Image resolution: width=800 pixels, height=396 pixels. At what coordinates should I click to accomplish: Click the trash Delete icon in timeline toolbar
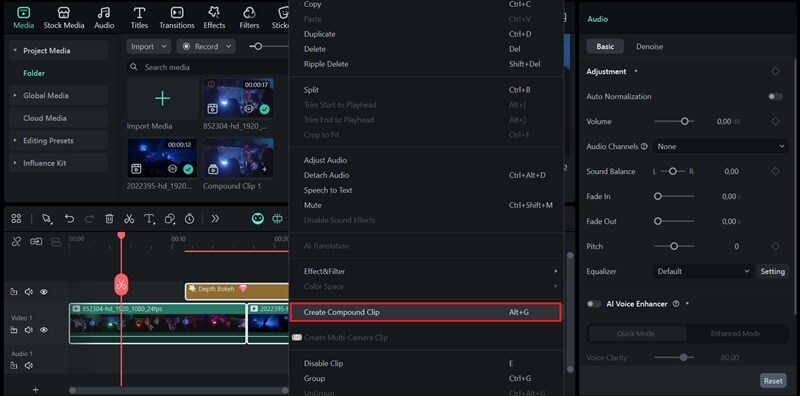click(109, 218)
